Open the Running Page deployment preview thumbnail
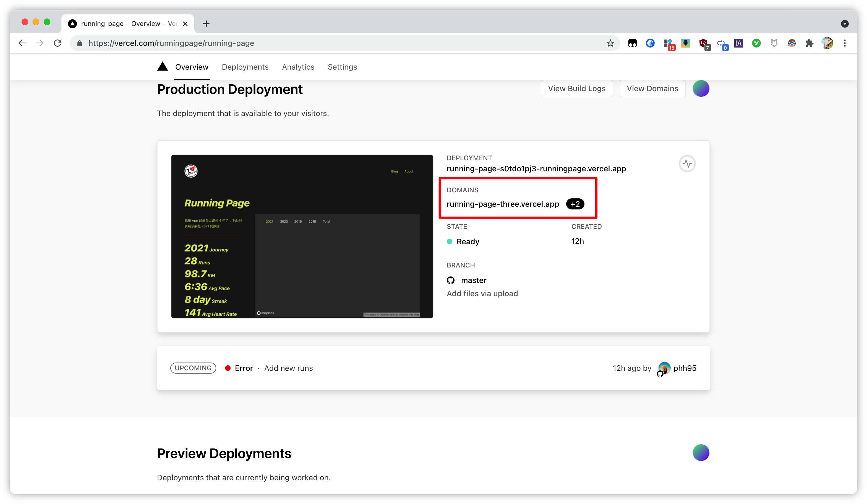 point(302,236)
